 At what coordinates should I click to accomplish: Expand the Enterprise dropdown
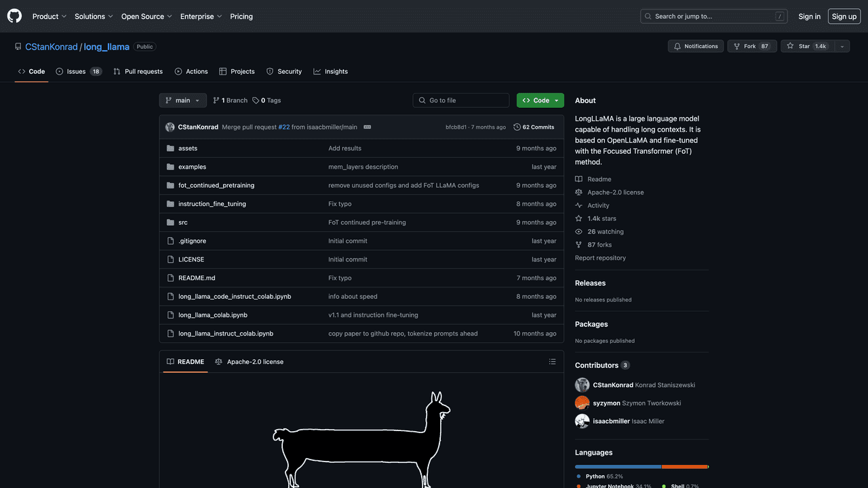click(x=201, y=16)
